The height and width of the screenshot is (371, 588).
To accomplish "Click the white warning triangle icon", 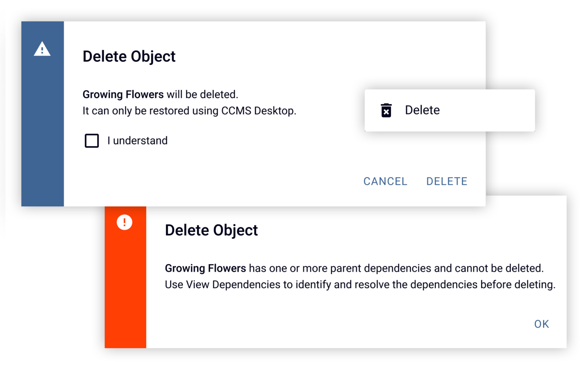I will point(42,49).
